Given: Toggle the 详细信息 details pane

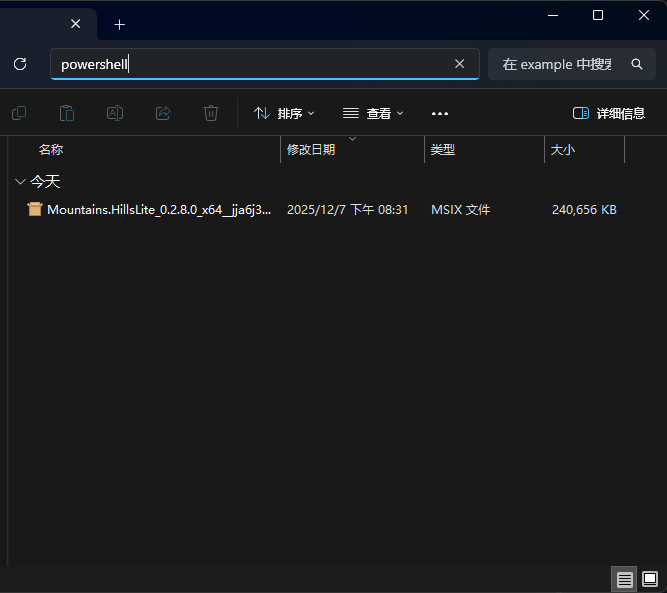Looking at the screenshot, I should click(609, 114).
